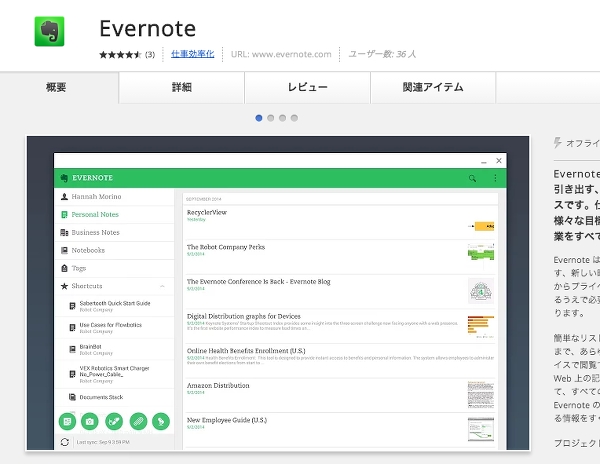The height and width of the screenshot is (464, 600).
Task: Open the Use Cases for Flowbotics shortcut
Action: pos(115,328)
